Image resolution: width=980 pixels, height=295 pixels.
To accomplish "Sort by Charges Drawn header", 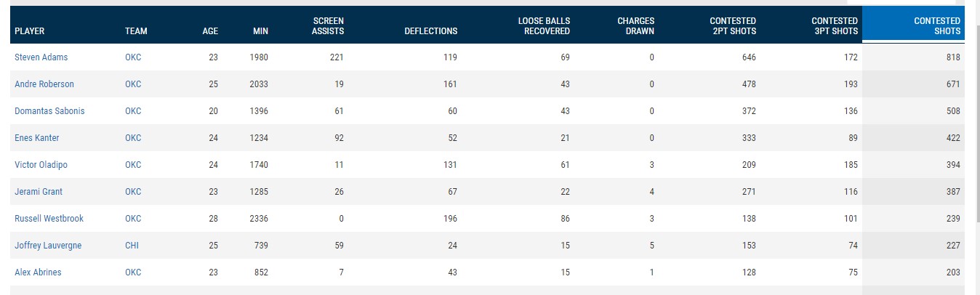I will click(x=635, y=26).
